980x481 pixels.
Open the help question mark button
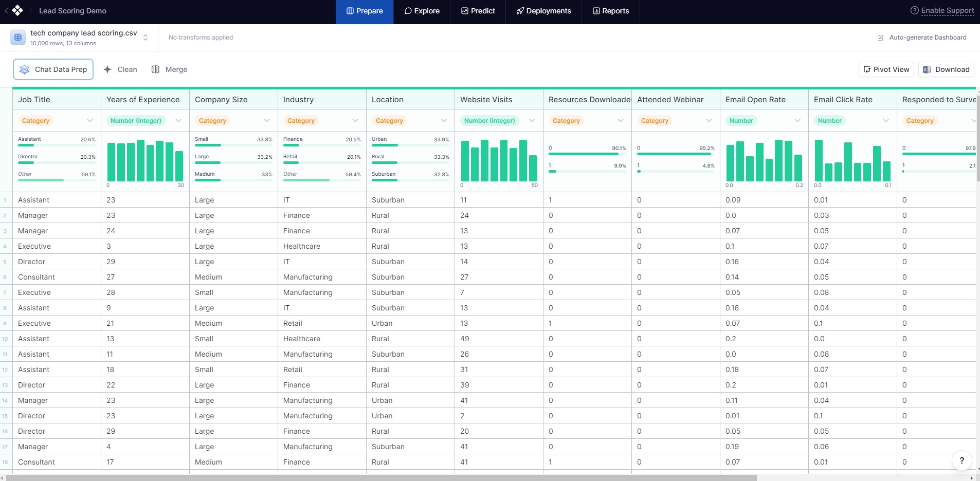961,460
